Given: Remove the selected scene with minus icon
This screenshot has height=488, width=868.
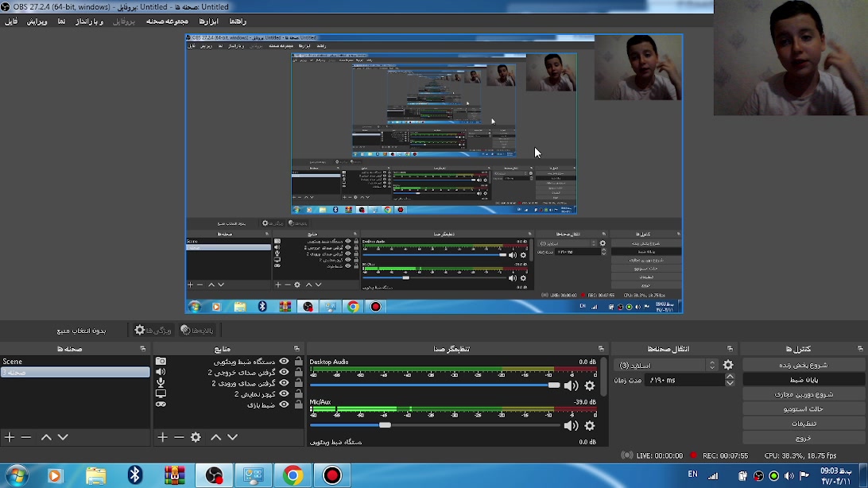Looking at the screenshot, I should 26,437.
